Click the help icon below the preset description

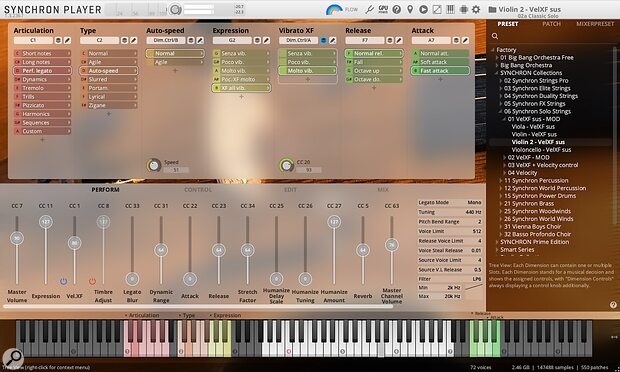coord(613,305)
